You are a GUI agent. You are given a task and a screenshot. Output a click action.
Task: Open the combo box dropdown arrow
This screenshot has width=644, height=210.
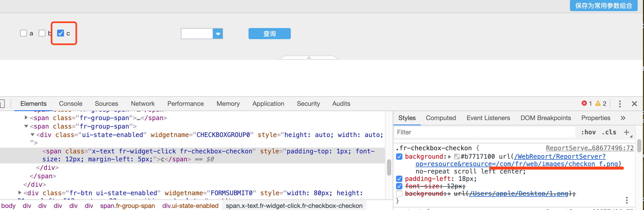pos(218,34)
